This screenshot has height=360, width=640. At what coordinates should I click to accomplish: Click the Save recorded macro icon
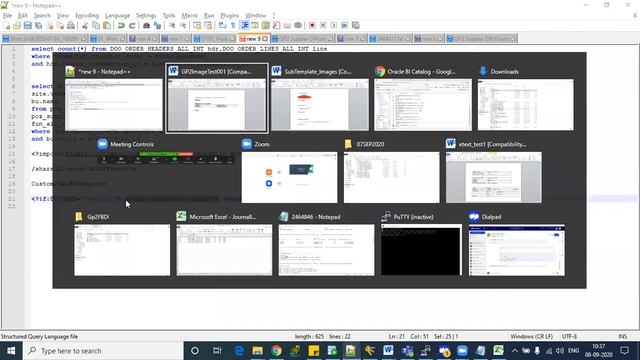pyautogui.click(x=356, y=26)
